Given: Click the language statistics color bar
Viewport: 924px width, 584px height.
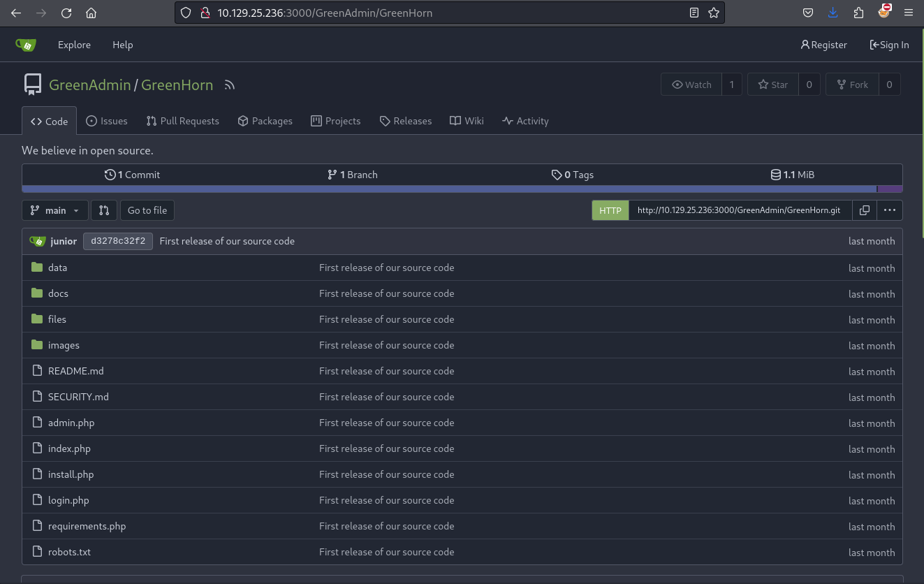Looking at the screenshot, I should point(462,189).
